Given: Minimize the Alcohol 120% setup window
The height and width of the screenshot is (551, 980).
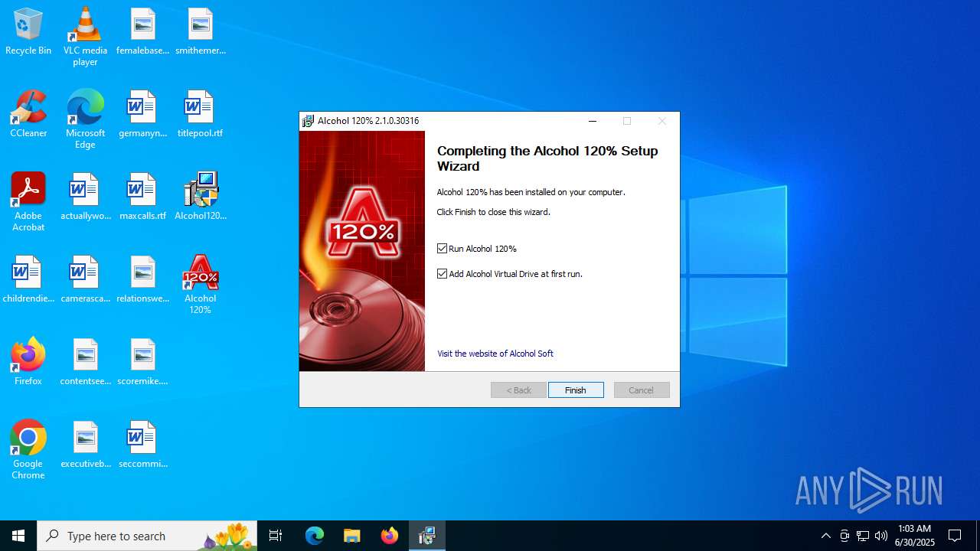Looking at the screenshot, I should (x=593, y=121).
